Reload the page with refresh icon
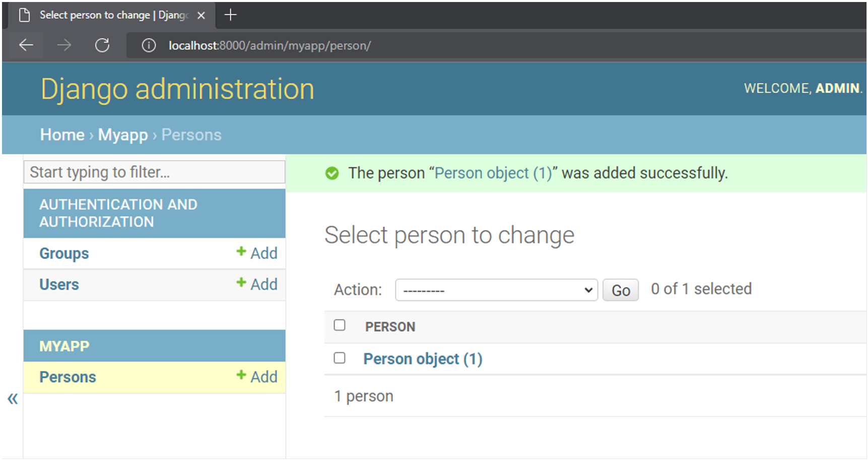This screenshot has width=868, height=460. pos(102,45)
